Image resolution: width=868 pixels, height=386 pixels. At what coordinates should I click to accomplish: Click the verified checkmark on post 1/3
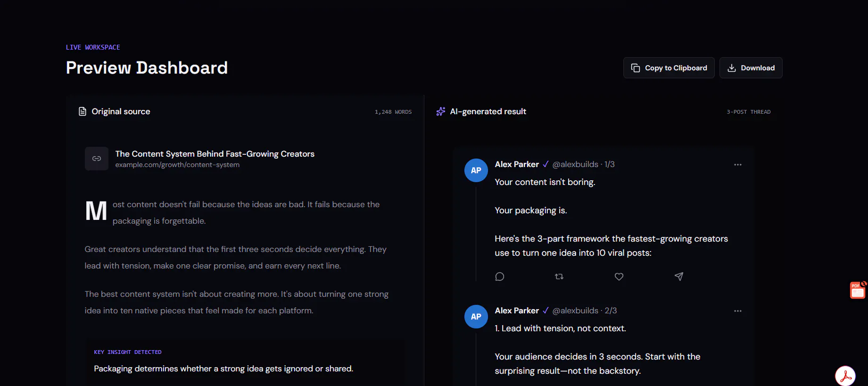(546, 164)
